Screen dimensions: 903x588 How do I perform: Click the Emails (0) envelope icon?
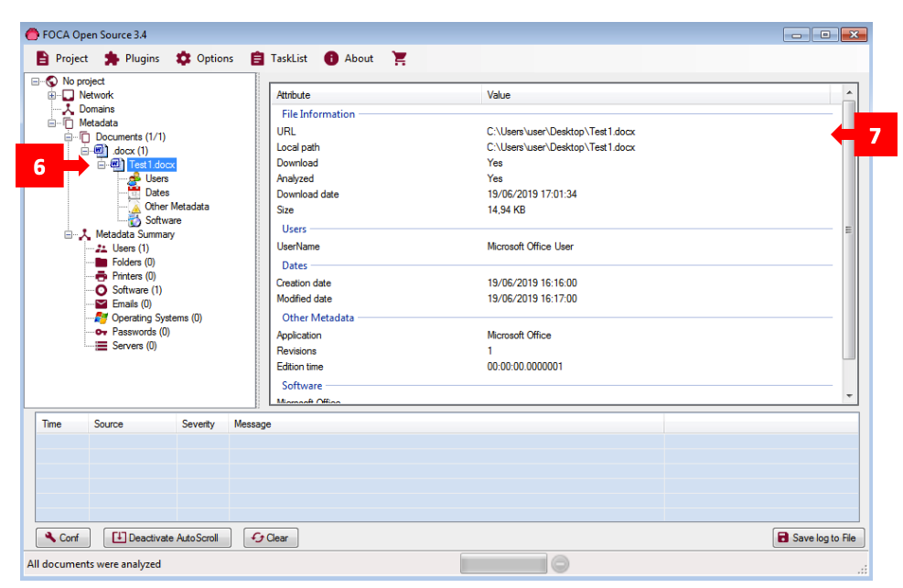coord(102,304)
